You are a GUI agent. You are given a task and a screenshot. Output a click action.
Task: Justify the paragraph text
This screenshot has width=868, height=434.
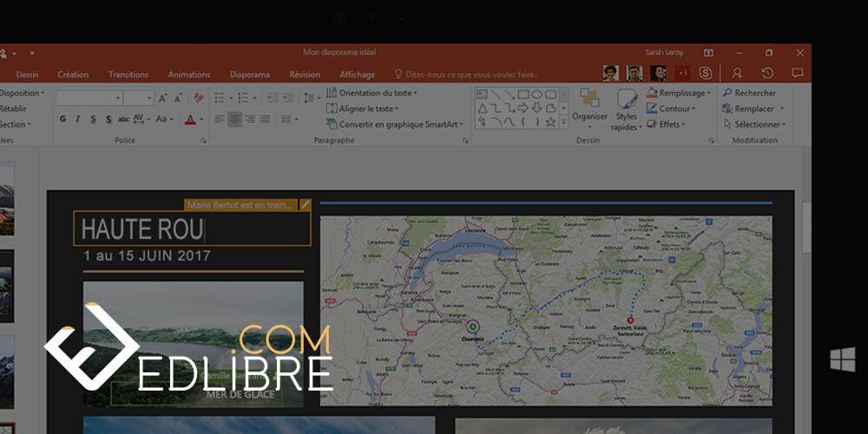265,119
